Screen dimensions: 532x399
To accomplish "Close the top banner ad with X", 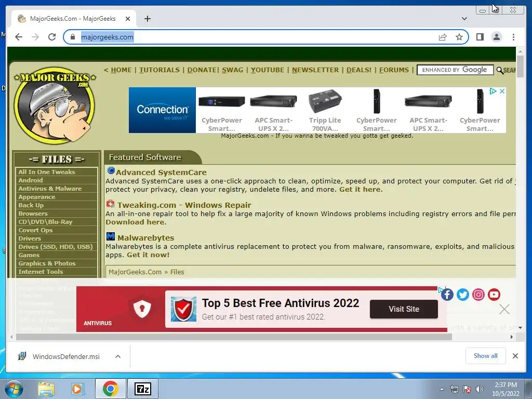I will [502, 91].
